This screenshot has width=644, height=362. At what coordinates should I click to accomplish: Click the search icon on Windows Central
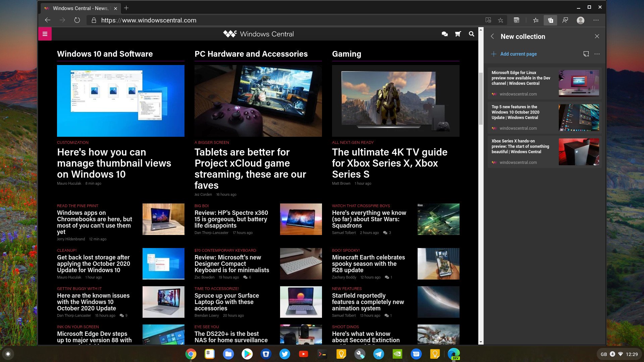[471, 34]
